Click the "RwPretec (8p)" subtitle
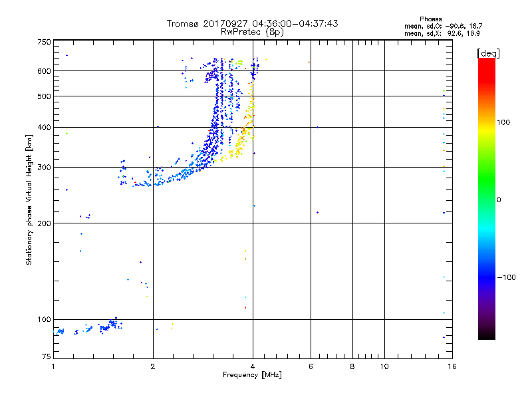 point(252,32)
